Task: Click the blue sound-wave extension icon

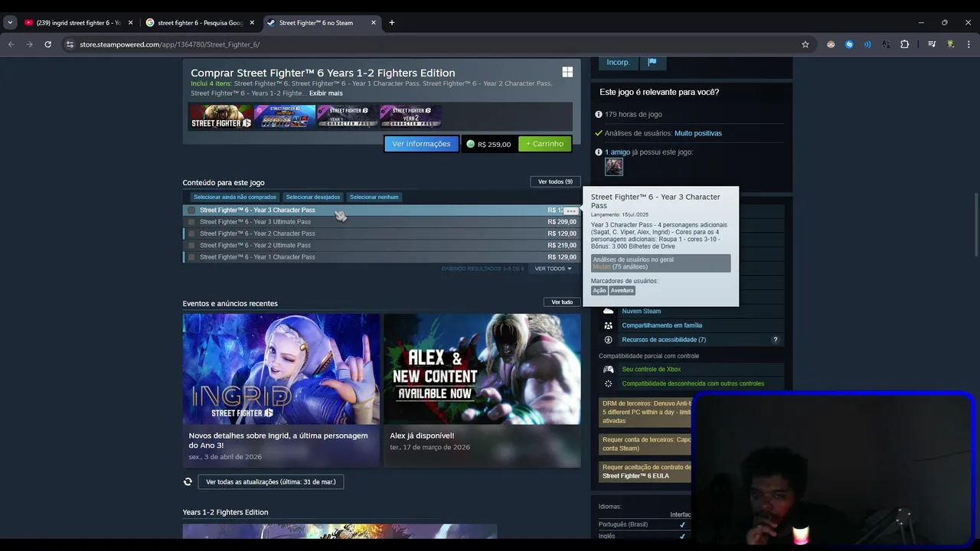Action: coord(867,44)
